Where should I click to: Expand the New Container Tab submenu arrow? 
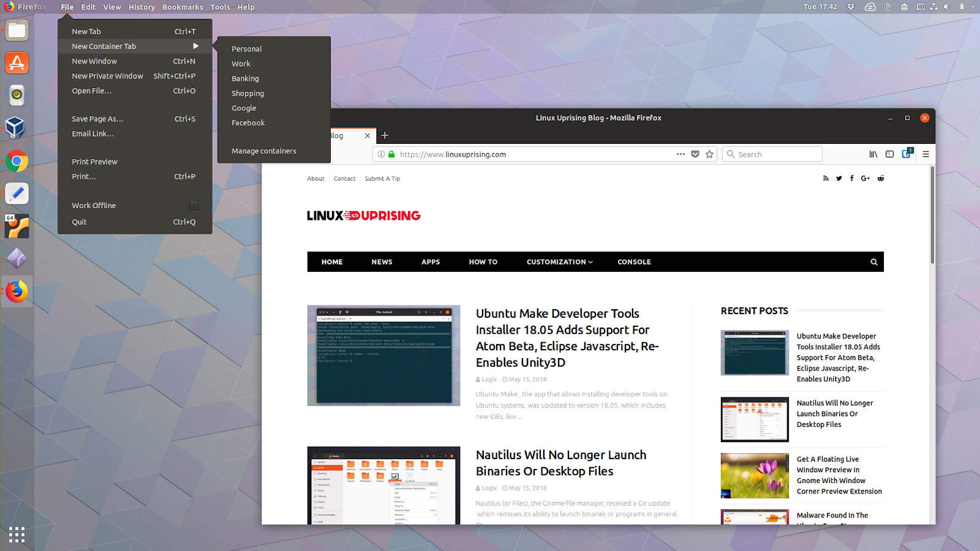click(x=196, y=46)
